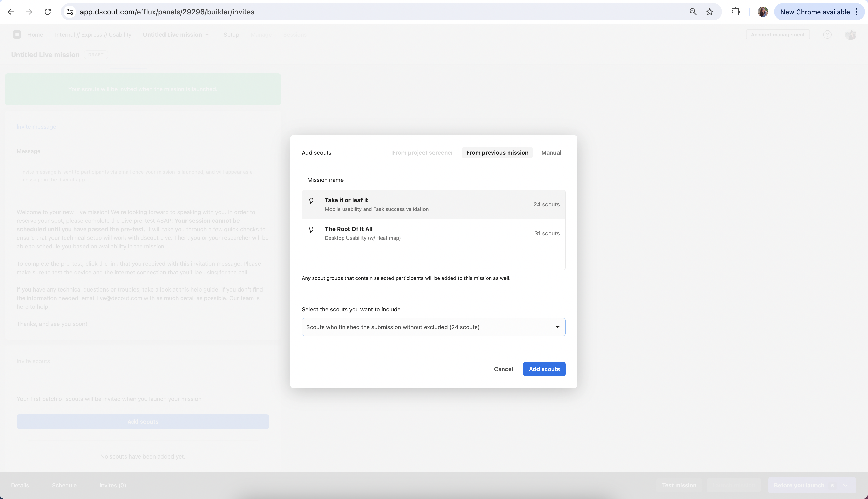
Task: Open site information icon in address bar
Action: click(70, 12)
